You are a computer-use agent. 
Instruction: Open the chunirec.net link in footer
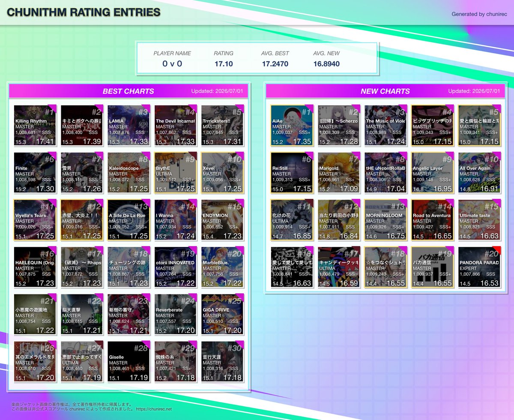[154, 409]
